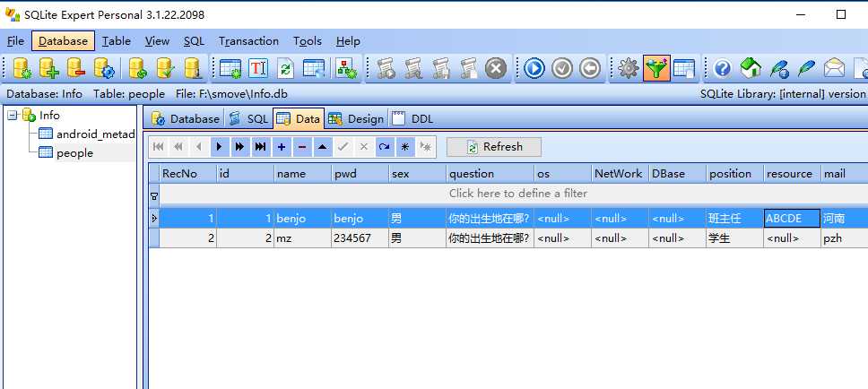The height and width of the screenshot is (389, 868).
Task: Click the blue question mark help icon
Action: tap(723, 69)
